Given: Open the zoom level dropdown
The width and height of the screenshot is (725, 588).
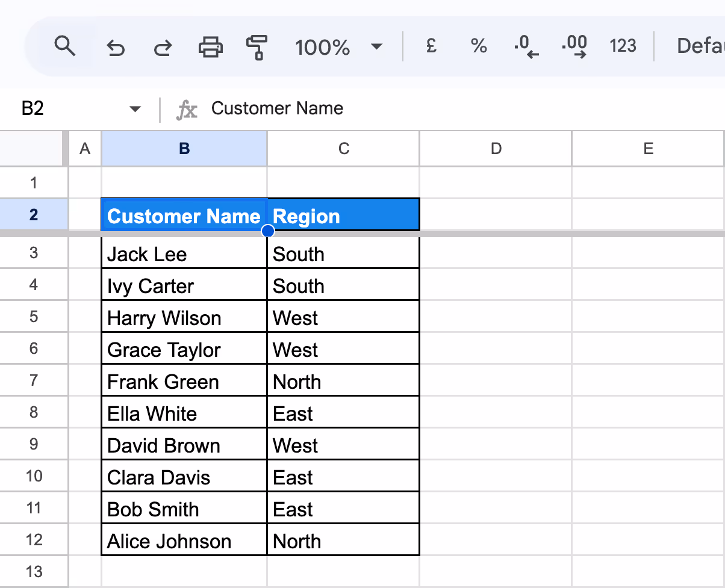Looking at the screenshot, I should point(376,46).
